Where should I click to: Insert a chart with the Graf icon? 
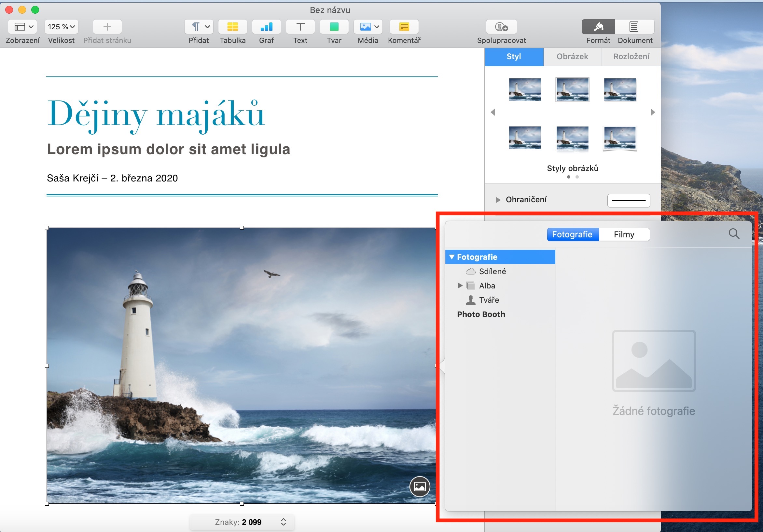click(266, 27)
